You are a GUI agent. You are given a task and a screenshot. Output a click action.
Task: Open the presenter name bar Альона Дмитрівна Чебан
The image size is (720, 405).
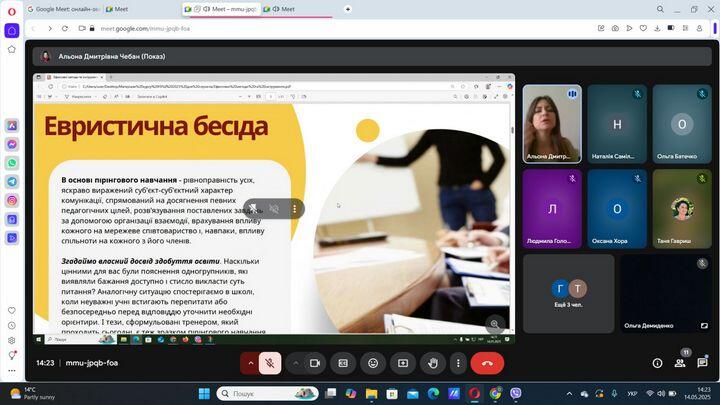tap(372, 56)
